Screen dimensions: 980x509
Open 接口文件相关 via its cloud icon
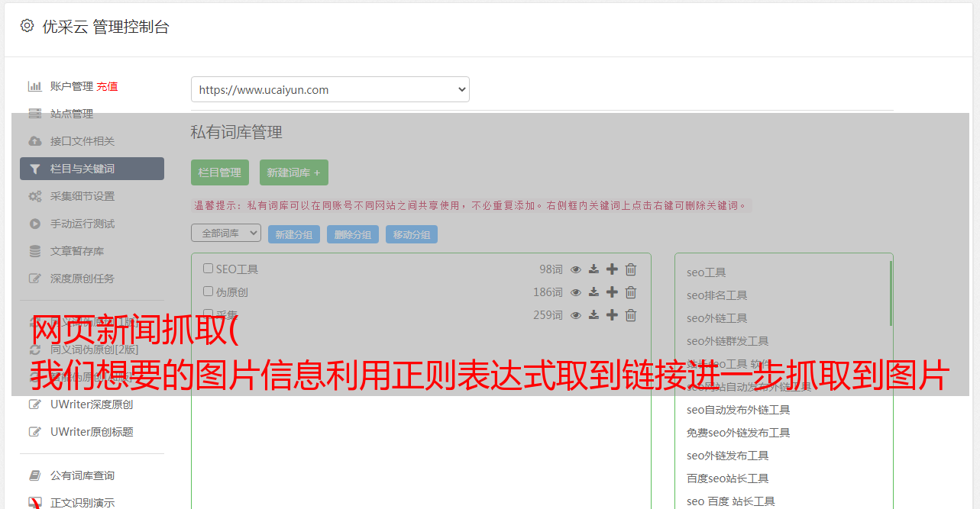(x=34, y=141)
